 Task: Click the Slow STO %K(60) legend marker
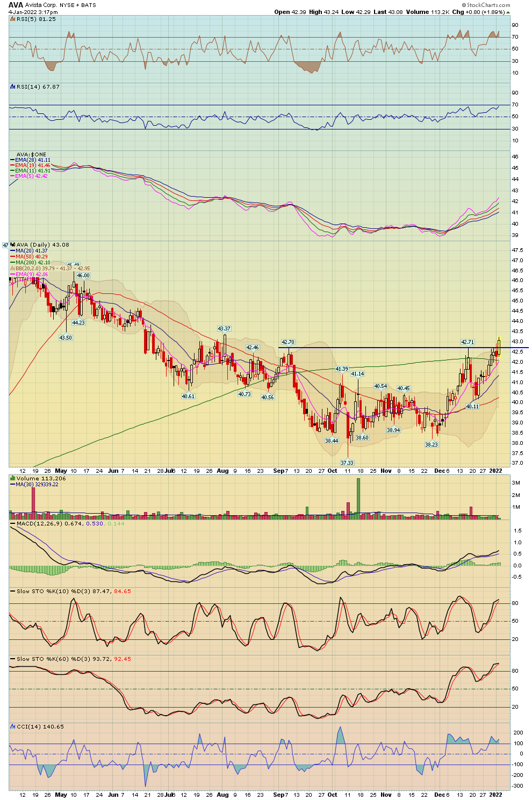pos(13,659)
